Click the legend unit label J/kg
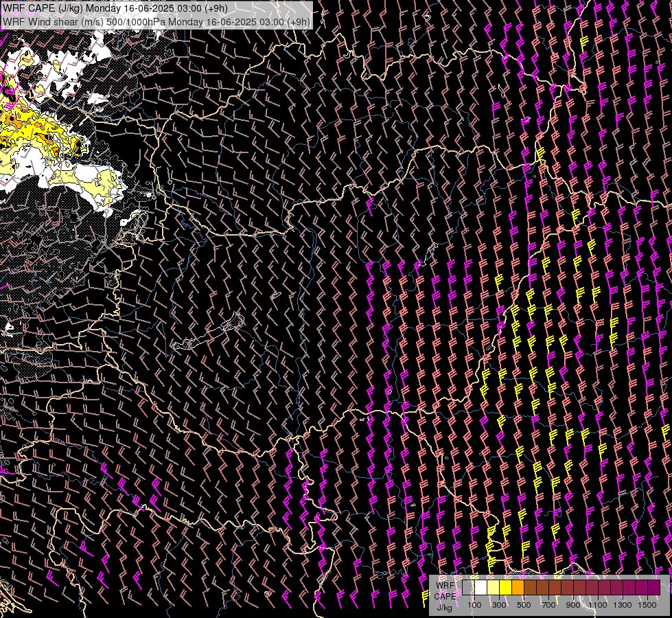The width and height of the screenshot is (672, 618). (444, 608)
